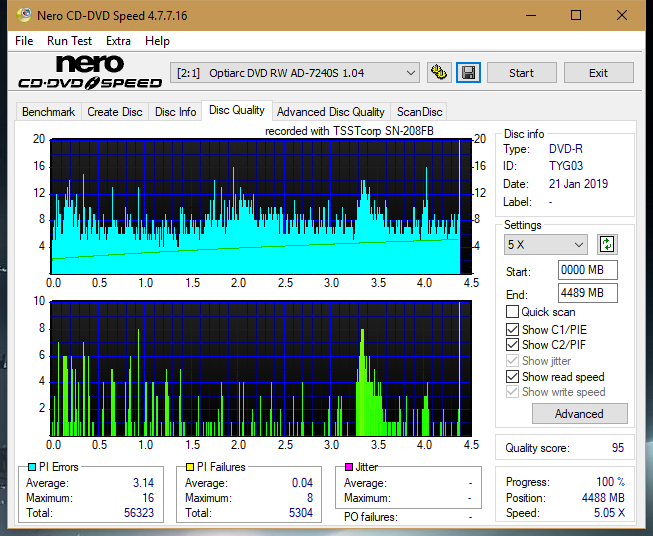The image size is (653, 536).
Task: Click the Speed value 5.05 X
Action: click(609, 513)
